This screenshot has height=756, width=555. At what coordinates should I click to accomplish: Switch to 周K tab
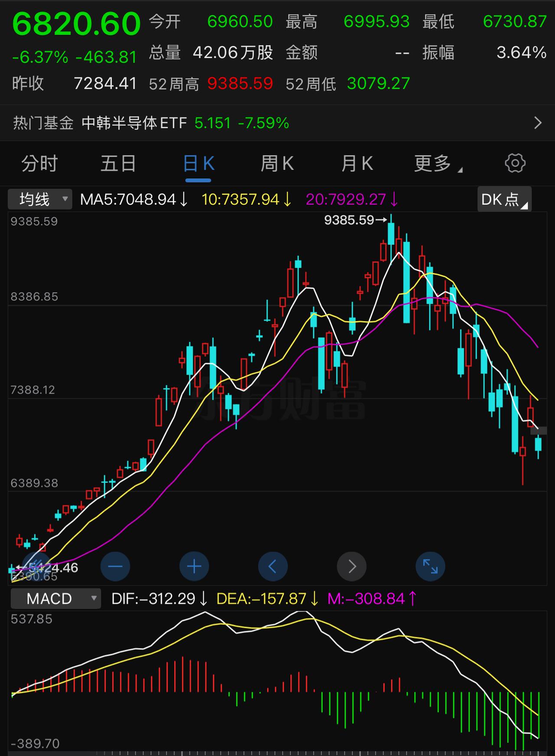click(x=277, y=164)
